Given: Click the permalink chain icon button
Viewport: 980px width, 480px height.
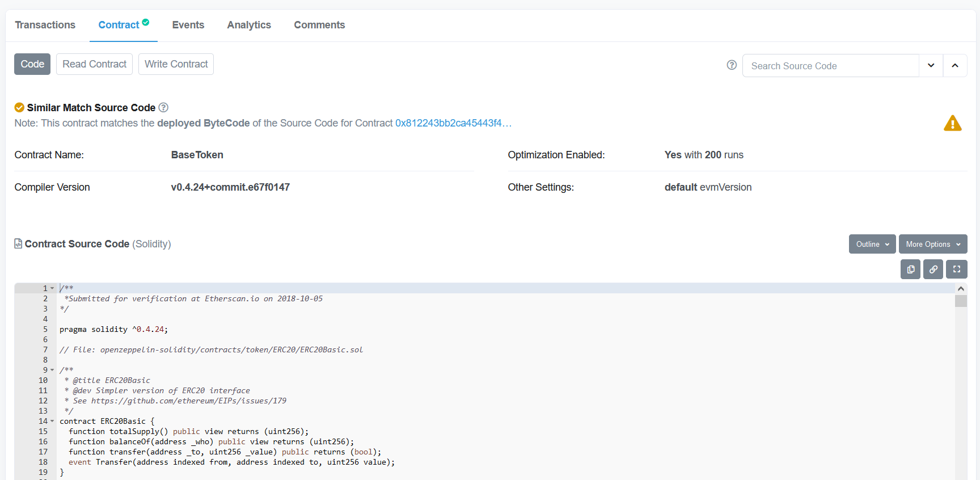Looking at the screenshot, I should coord(933,270).
